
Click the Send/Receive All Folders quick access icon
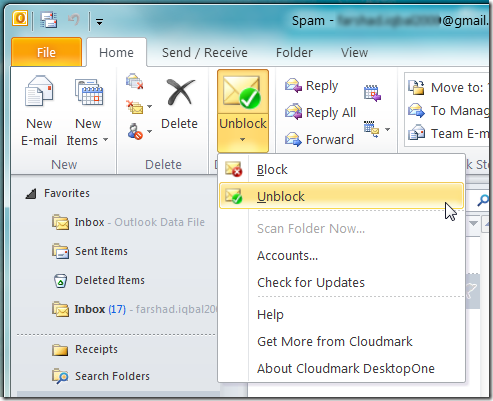(x=49, y=20)
